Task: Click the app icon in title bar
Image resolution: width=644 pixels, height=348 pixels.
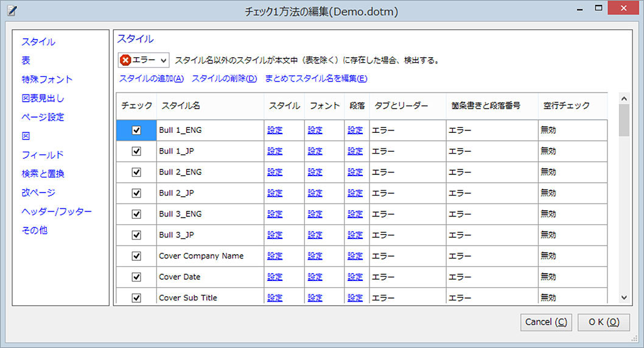Action: [x=12, y=10]
